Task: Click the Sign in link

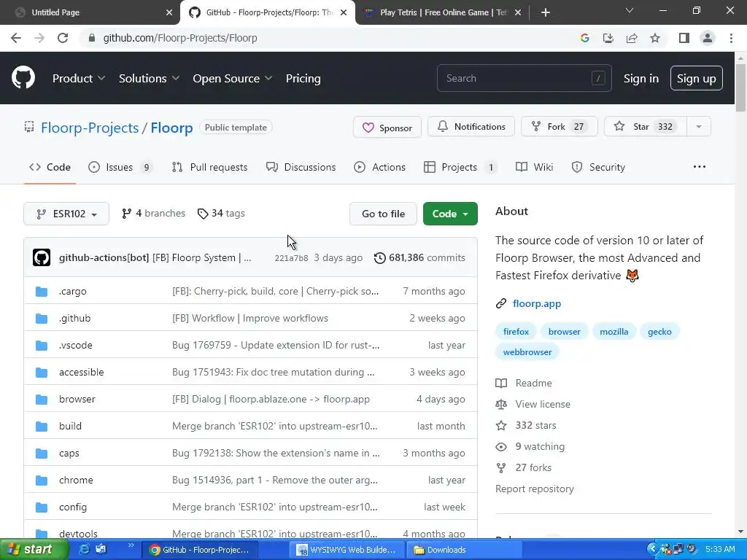Action: click(641, 79)
